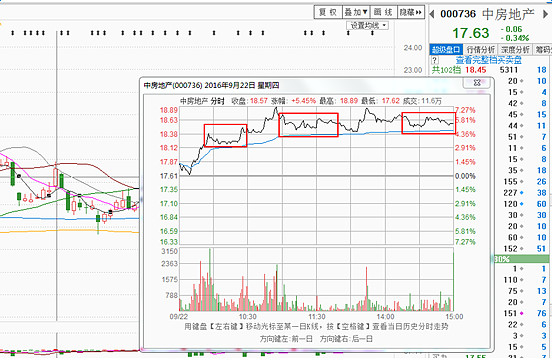Open the 查看完整档买卖盘 link

489,60
